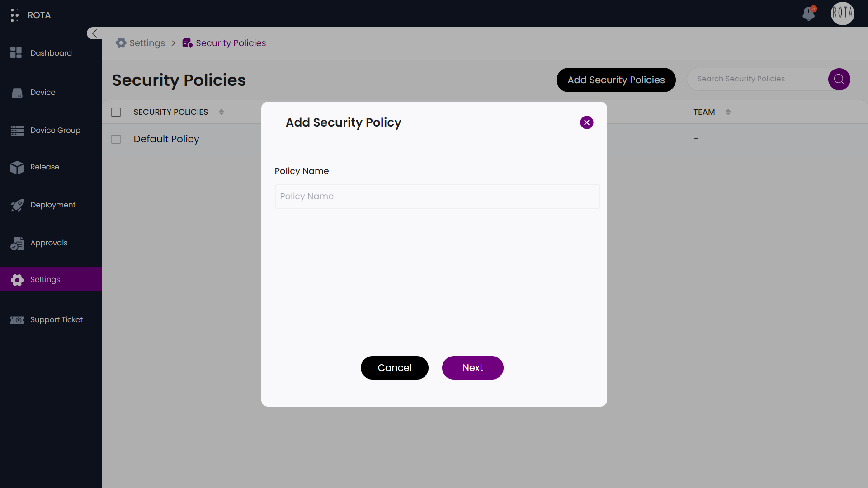Click the Device Group sidebar icon

pos(17,130)
